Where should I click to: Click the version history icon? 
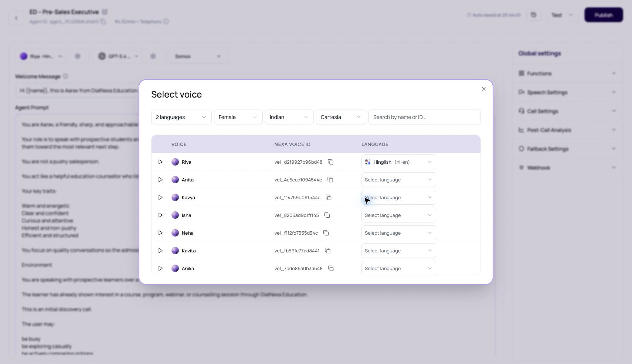tap(534, 15)
